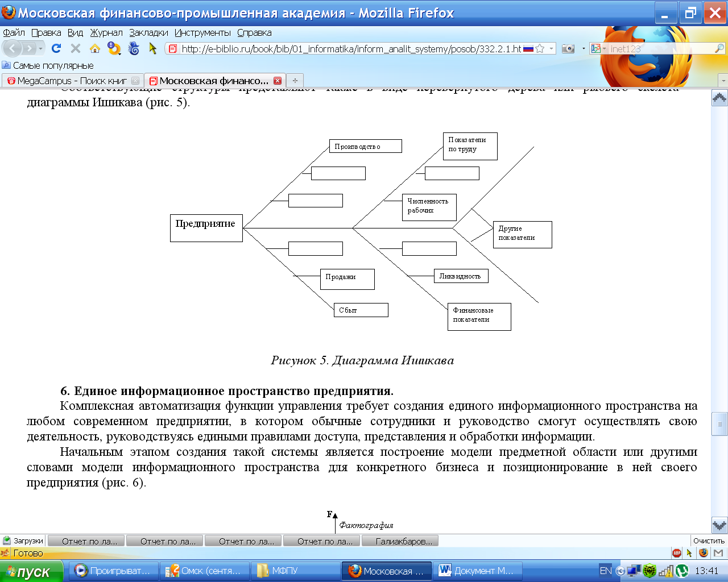Bookmark this page with the star icon
728x582 pixels.
pos(540,49)
